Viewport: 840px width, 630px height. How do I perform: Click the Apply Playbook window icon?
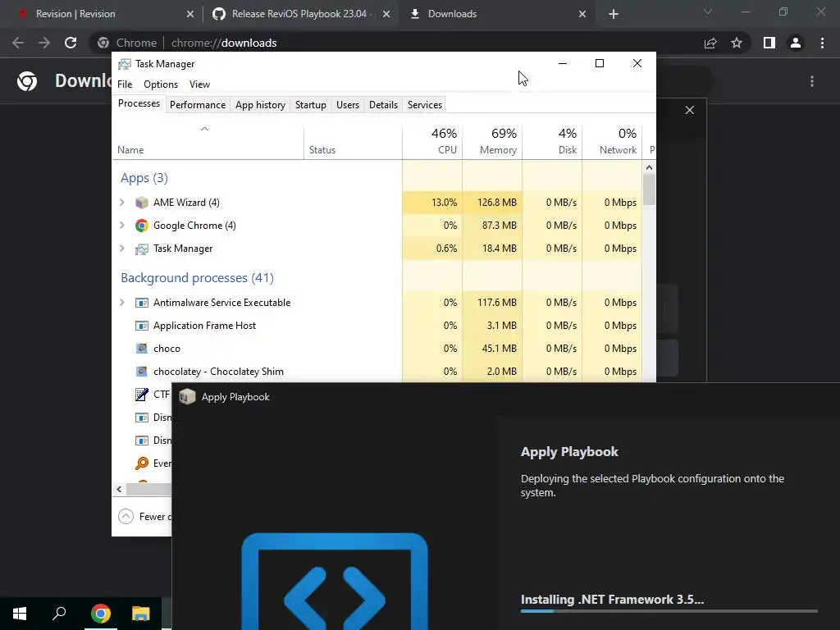coord(187,397)
